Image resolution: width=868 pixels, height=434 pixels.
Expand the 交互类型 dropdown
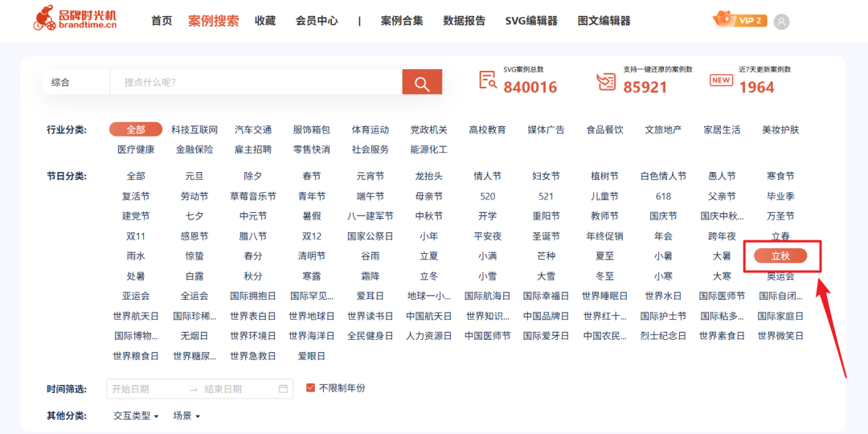point(136,416)
